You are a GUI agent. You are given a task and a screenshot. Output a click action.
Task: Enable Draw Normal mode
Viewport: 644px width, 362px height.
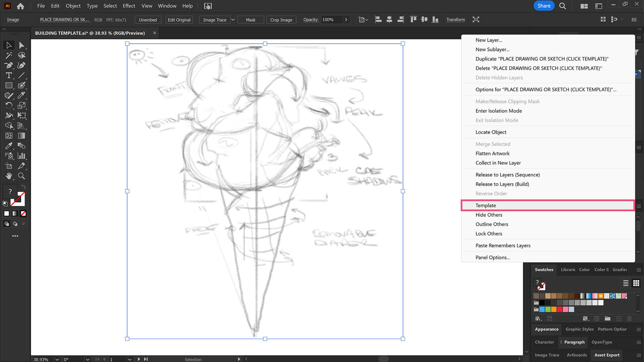(x=6, y=223)
